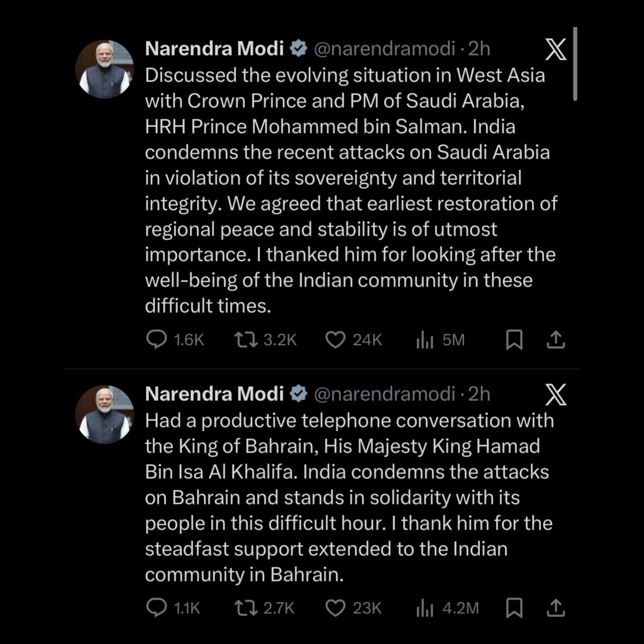Open Narendra Modi profile picture on first tweet
Viewport: 644px width, 644px height.
(105, 69)
